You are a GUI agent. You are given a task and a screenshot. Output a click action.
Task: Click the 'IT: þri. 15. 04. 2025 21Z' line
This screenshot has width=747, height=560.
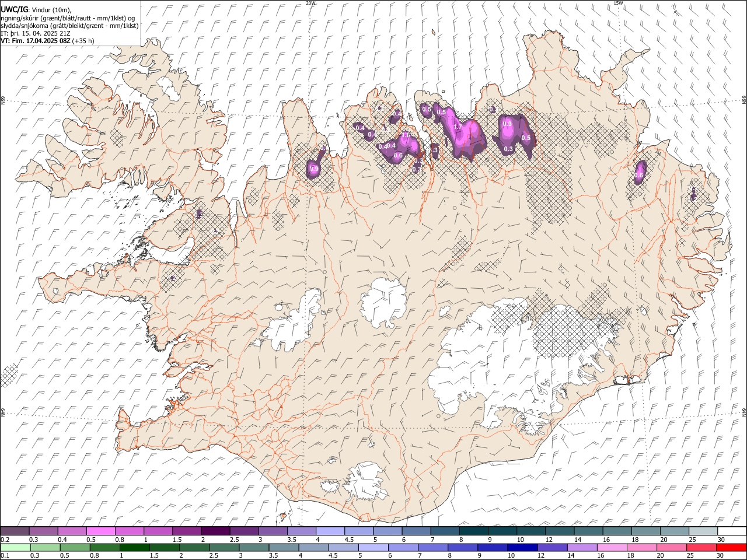36,33
